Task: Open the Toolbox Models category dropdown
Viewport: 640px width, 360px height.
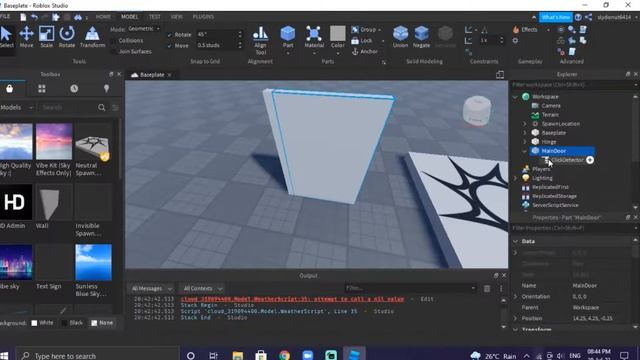Action: coord(17,107)
